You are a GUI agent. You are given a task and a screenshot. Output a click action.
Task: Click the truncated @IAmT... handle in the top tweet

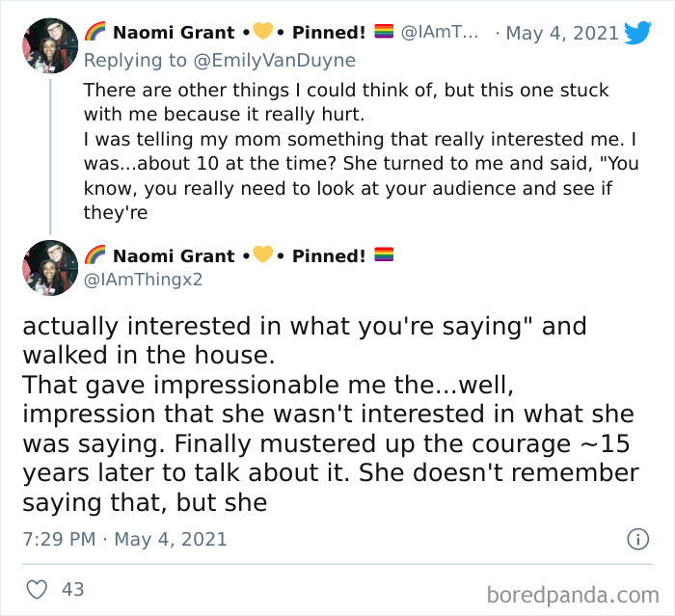(438, 33)
